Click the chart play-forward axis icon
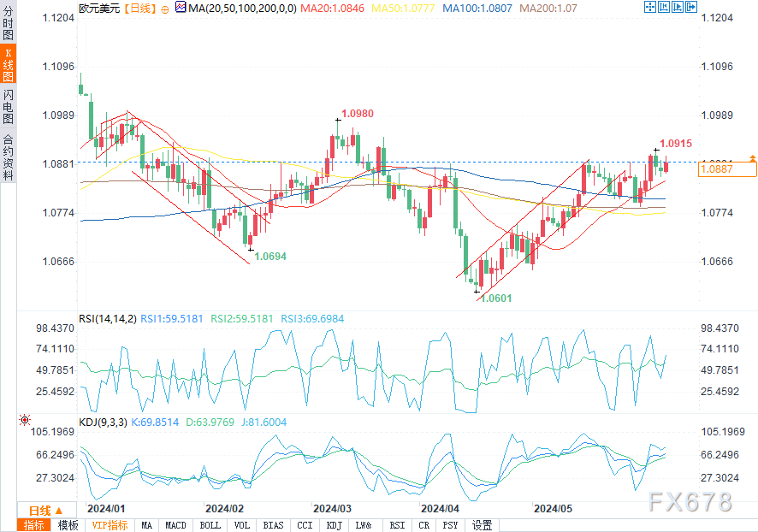 pyautogui.click(x=678, y=7)
